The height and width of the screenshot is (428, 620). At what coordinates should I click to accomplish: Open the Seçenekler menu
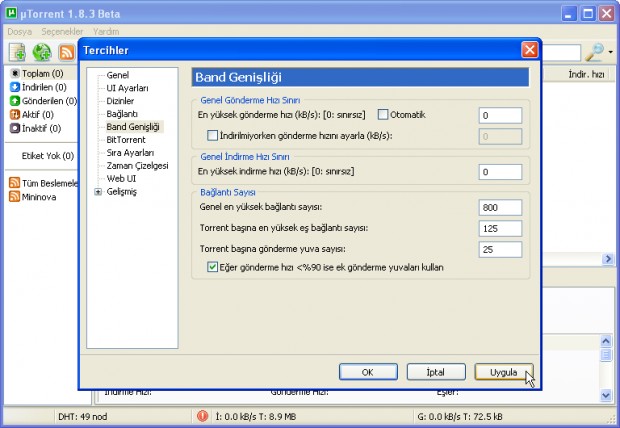(62, 31)
